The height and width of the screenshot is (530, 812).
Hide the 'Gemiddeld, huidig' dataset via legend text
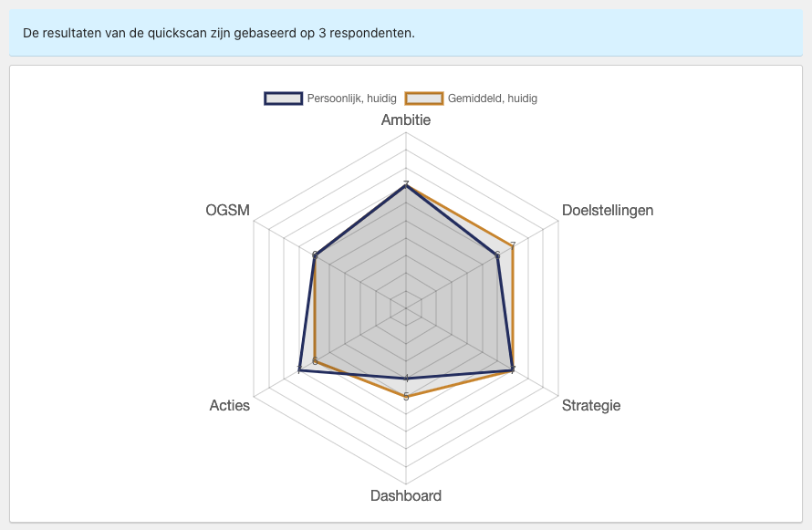(493, 99)
